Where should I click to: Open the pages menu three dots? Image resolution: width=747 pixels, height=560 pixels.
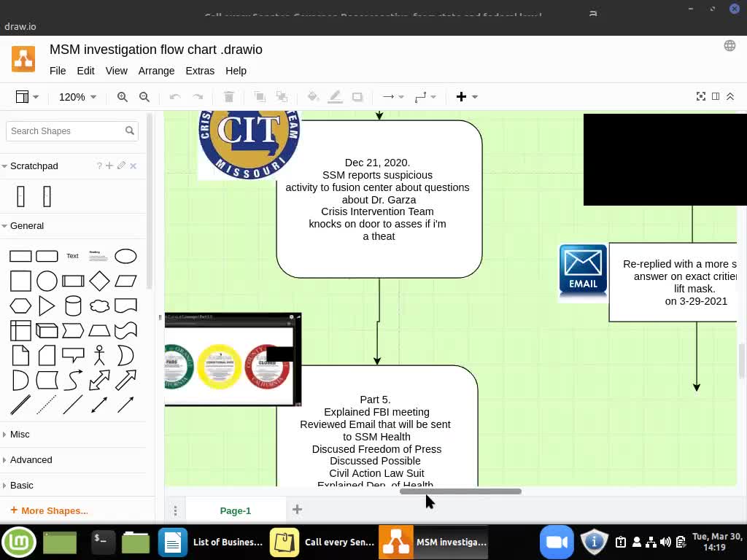coord(175,510)
